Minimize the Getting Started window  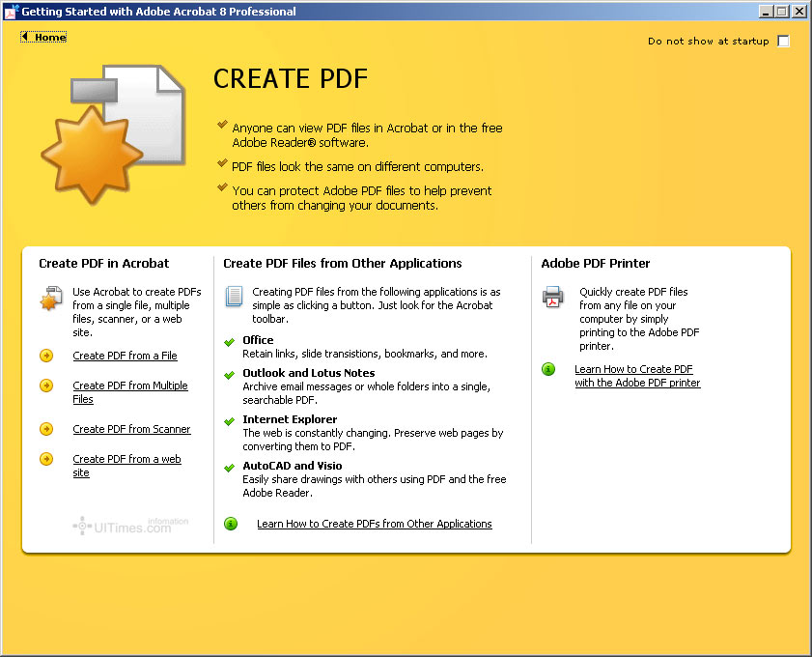[x=767, y=11]
